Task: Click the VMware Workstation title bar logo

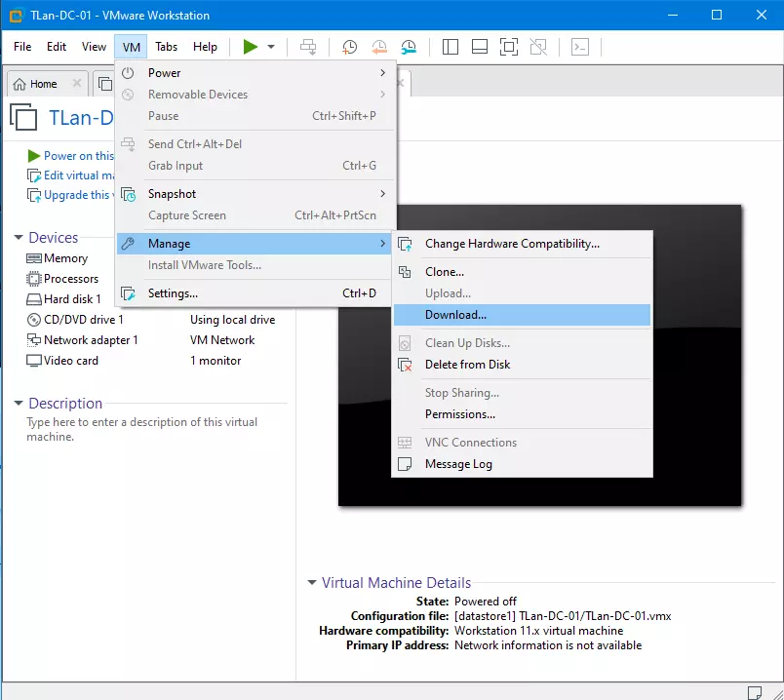Action: point(17,16)
